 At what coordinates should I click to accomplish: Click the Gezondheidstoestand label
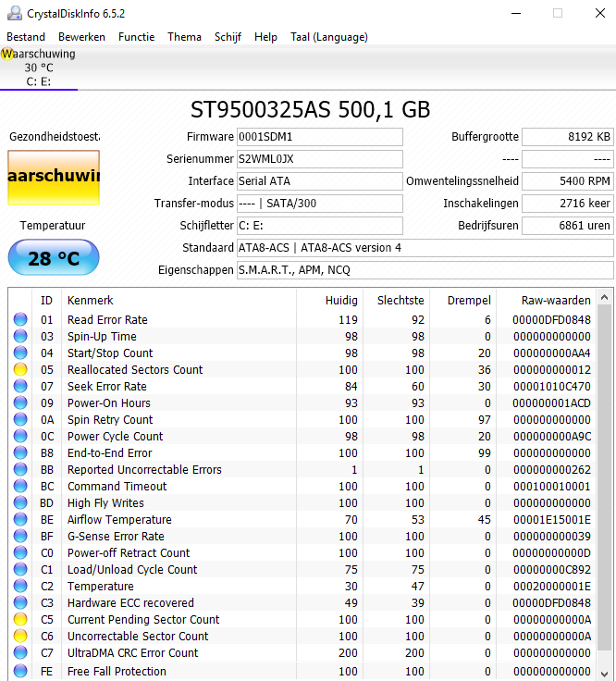pos(55,137)
